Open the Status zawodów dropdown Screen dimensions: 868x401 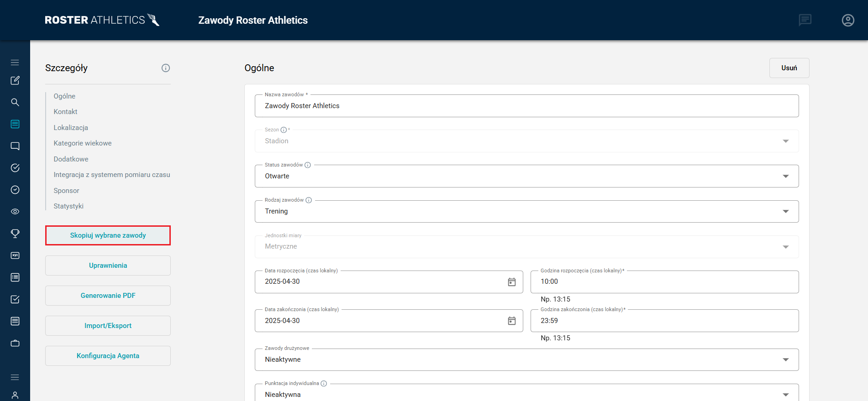(526, 176)
